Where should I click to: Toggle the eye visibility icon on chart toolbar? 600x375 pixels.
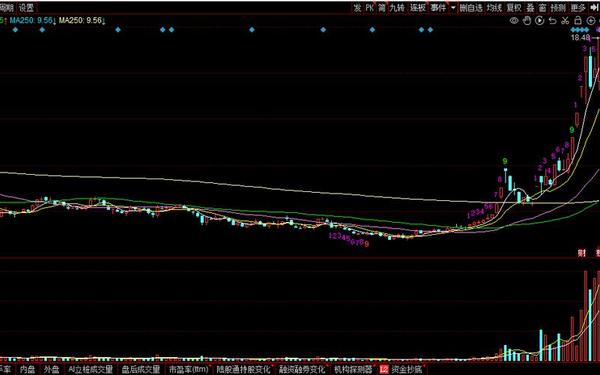coord(514,21)
